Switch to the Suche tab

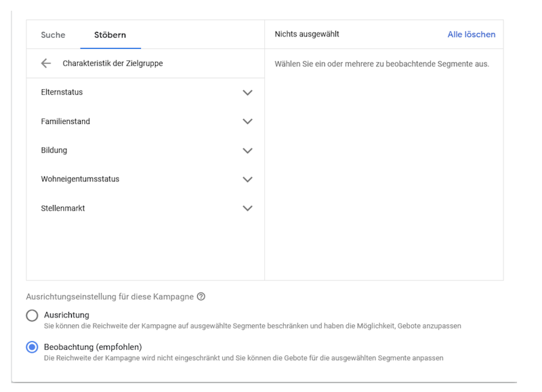(x=54, y=35)
